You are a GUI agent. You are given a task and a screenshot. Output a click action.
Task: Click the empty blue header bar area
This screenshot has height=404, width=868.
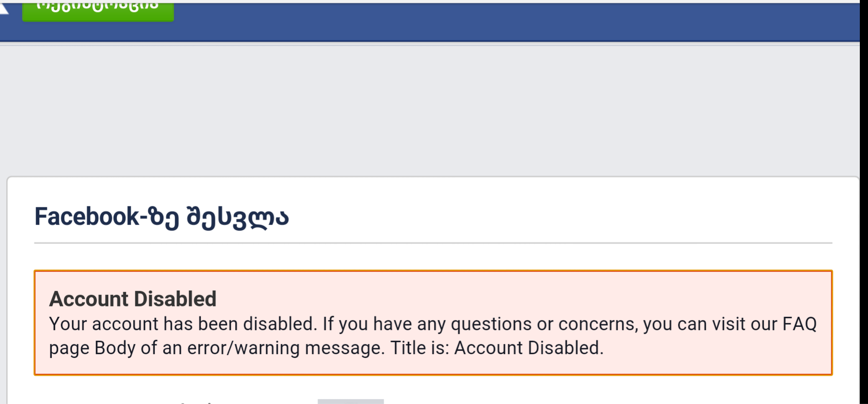479,22
